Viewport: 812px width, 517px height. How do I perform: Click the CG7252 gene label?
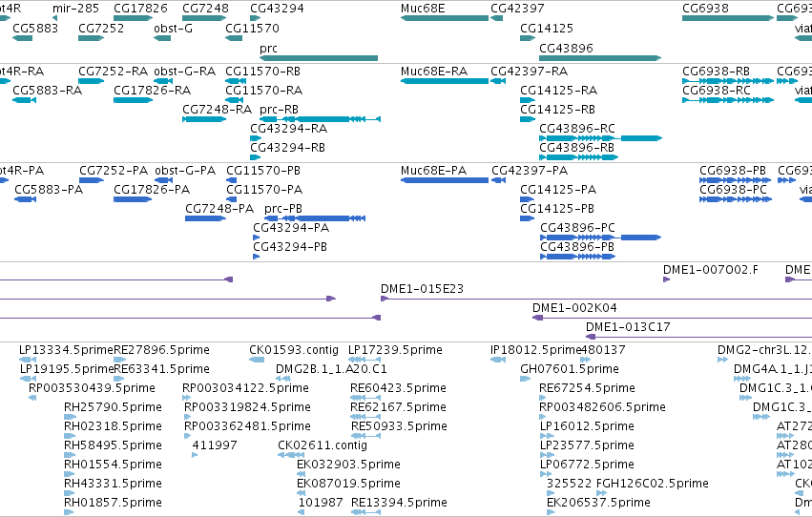click(101, 28)
